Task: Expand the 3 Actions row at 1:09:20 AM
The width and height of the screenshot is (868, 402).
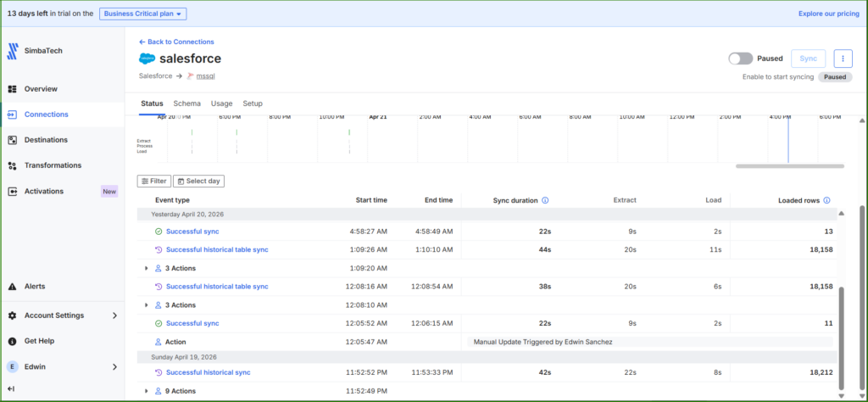Action: [x=147, y=269]
